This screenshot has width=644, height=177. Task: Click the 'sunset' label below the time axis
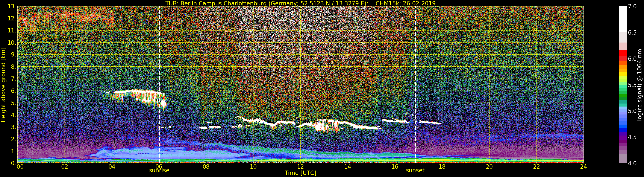pos(415,171)
